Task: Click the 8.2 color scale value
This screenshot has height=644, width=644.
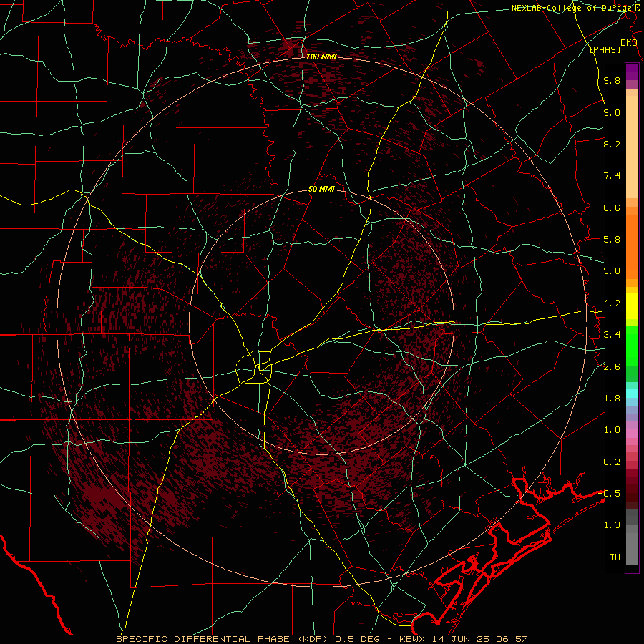Action: [612, 144]
